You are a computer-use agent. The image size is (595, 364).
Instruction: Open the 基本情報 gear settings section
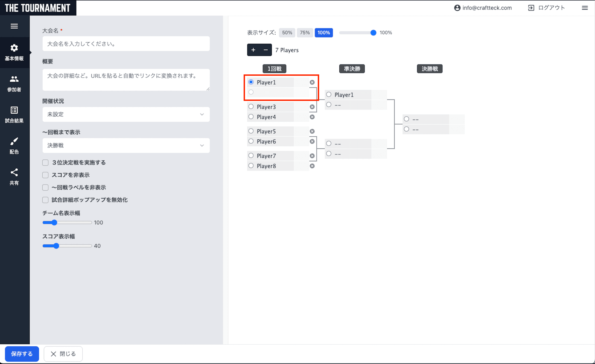pyautogui.click(x=14, y=52)
